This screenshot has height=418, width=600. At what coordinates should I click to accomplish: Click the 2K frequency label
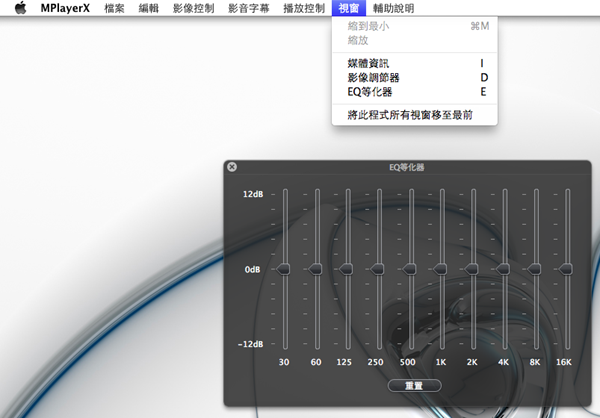click(x=472, y=362)
